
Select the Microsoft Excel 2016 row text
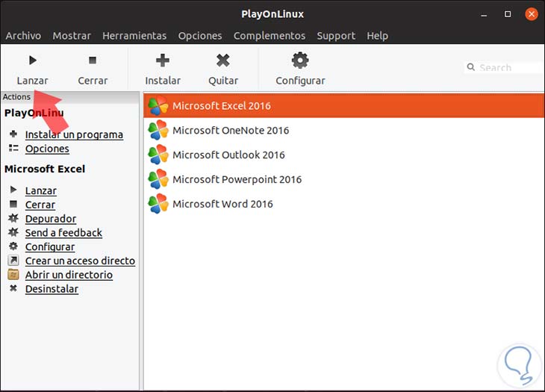click(x=222, y=105)
